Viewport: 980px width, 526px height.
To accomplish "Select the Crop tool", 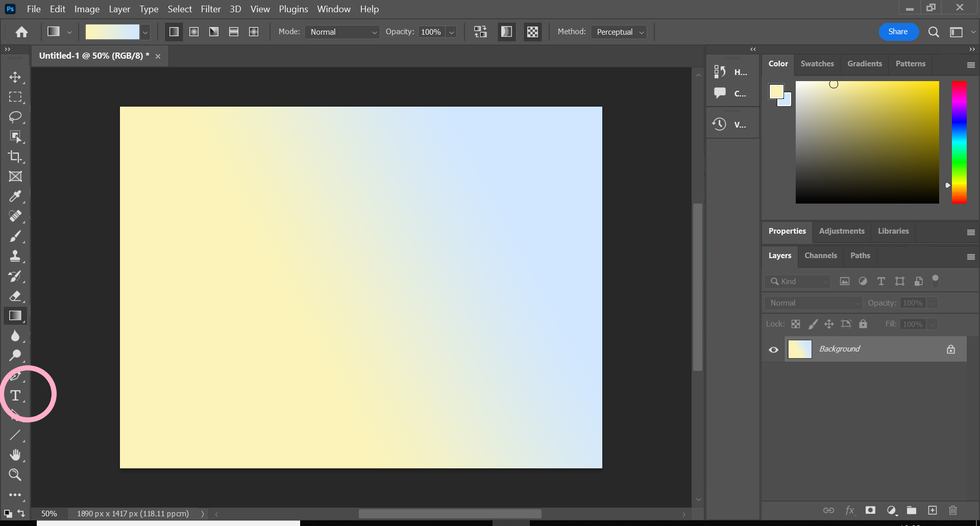I will pyautogui.click(x=15, y=157).
